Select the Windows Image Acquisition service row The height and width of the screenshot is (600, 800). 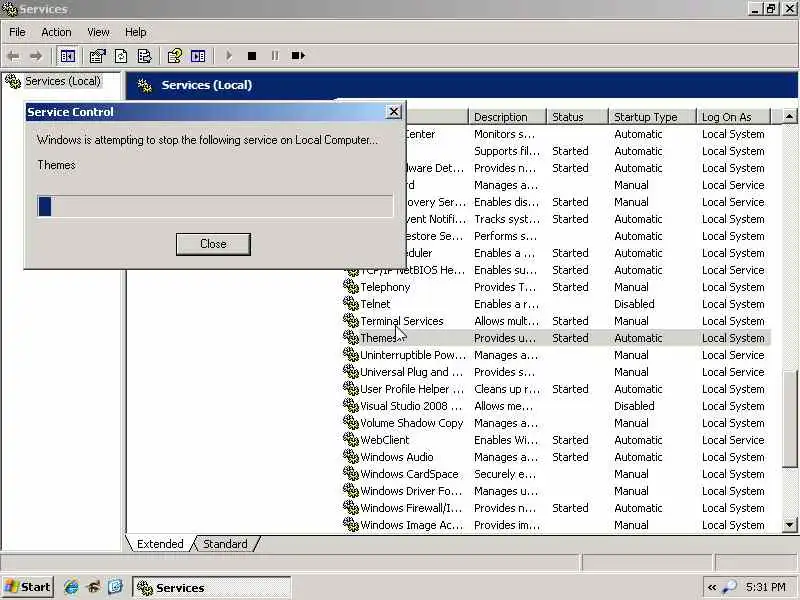coord(556,524)
